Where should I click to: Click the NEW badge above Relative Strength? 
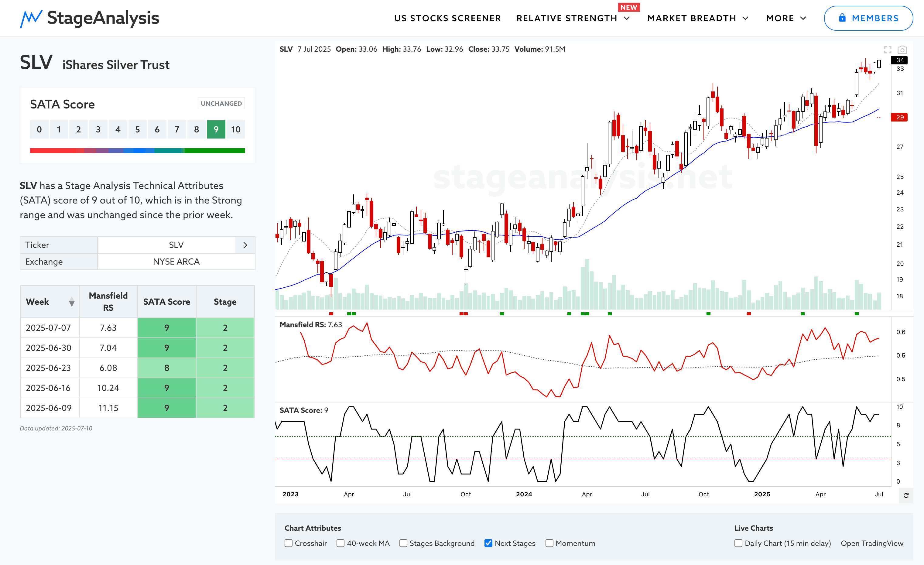click(628, 7)
